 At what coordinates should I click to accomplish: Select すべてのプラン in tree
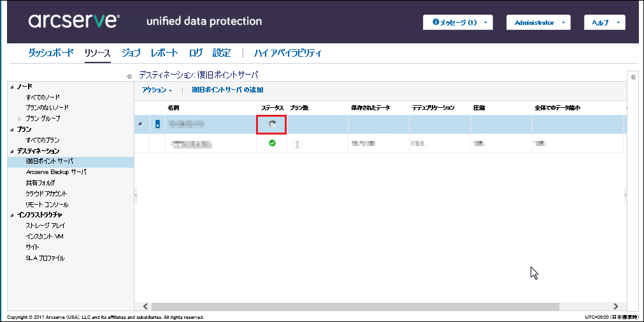[x=43, y=140]
